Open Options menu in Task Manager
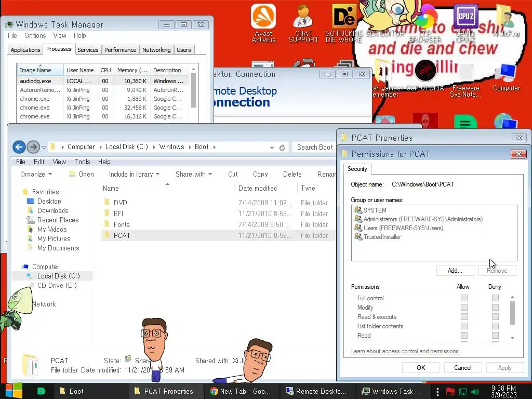 tap(35, 36)
